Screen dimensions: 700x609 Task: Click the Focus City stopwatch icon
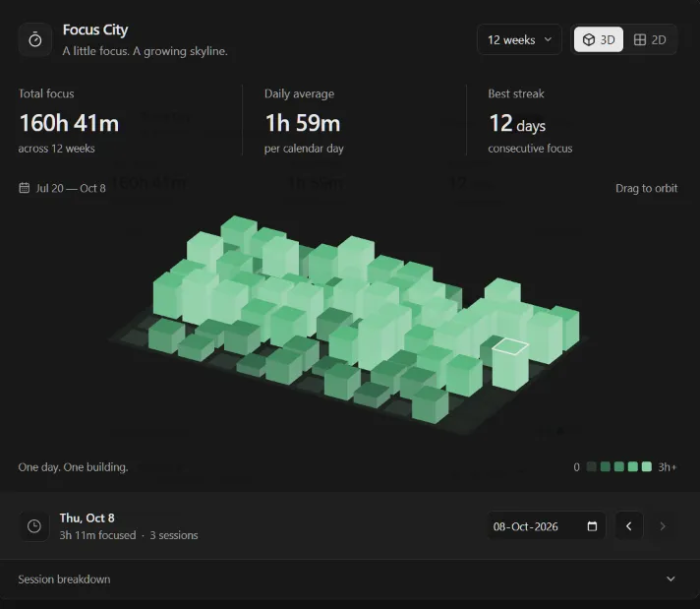tap(34, 39)
